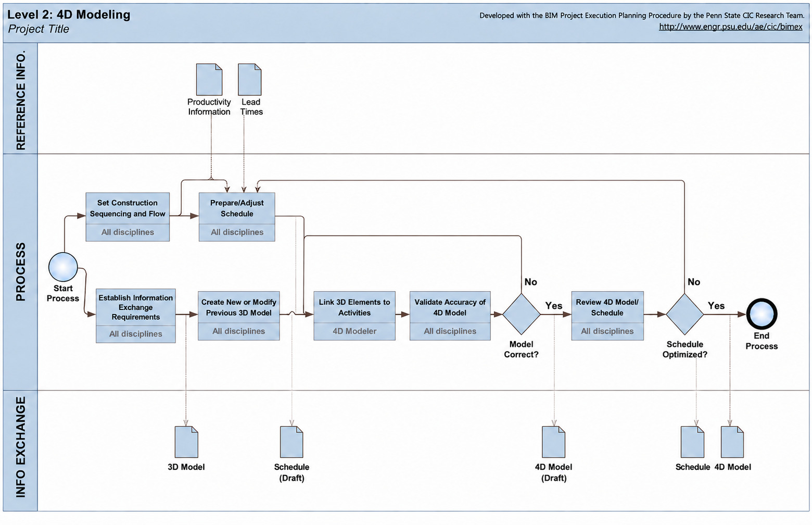
Task: Select the Model Correct? decision diamond
Action: click(521, 314)
